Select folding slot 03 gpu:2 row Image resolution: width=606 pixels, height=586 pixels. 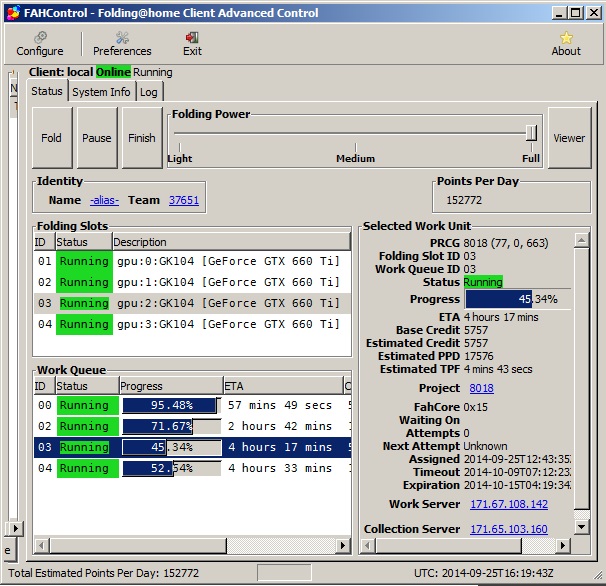[x=192, y=303]
